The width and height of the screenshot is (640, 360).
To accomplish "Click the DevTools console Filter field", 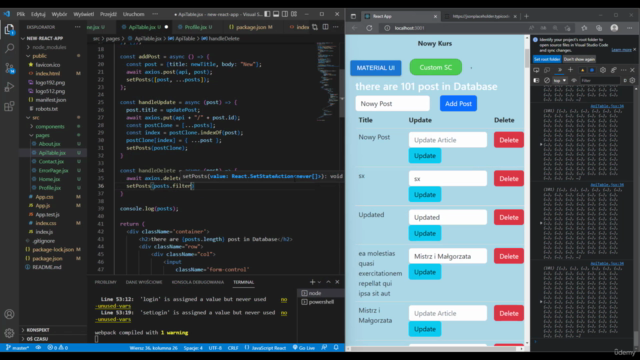I will click(600, 80).
